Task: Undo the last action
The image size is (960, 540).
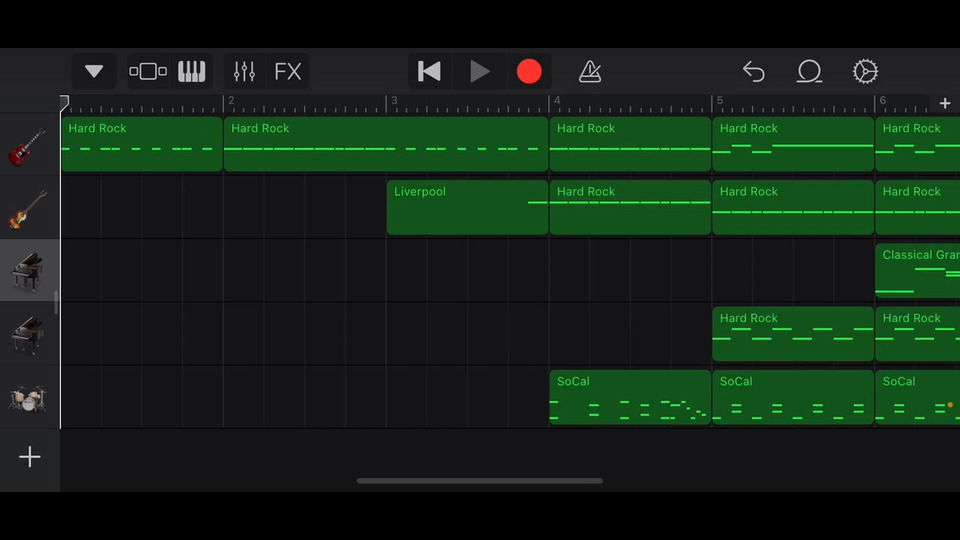Action: (x=754, y=72)
